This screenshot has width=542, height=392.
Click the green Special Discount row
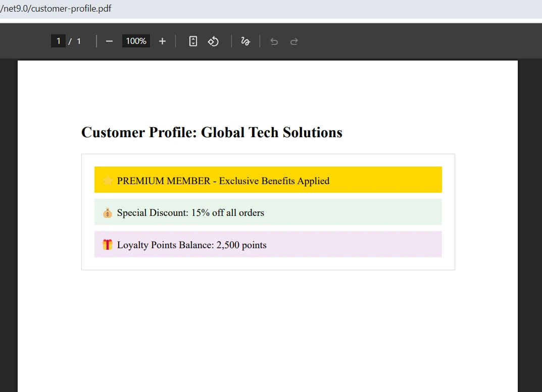coord(268,212)
